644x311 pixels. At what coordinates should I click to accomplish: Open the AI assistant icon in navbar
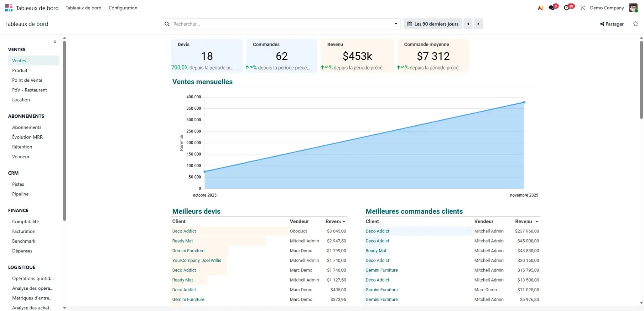(x=540, y=8)
